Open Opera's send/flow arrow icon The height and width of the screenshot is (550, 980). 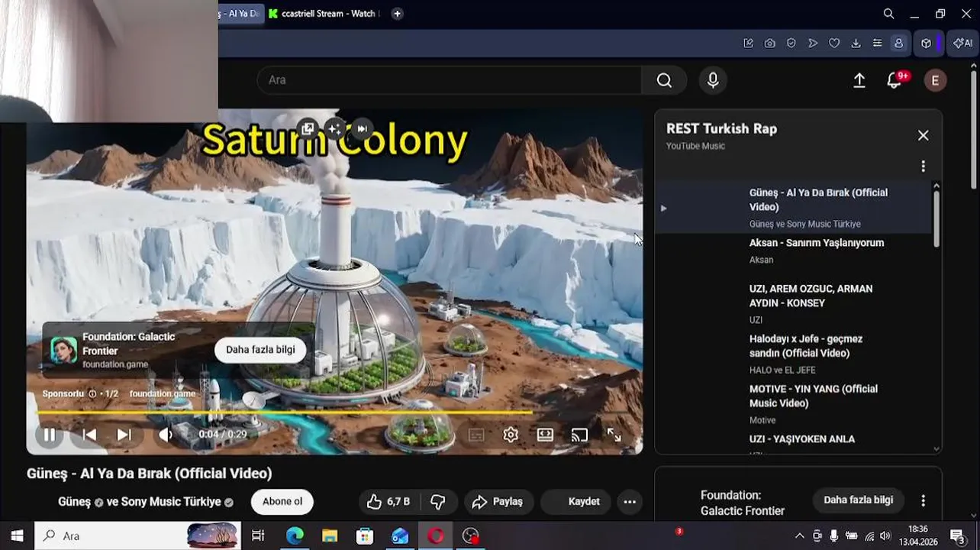point(813,44)
